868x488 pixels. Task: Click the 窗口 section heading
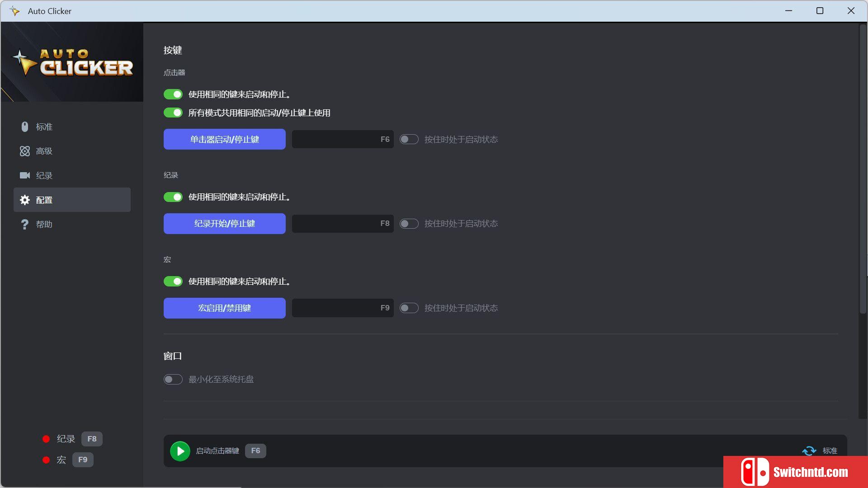(173, 356)
